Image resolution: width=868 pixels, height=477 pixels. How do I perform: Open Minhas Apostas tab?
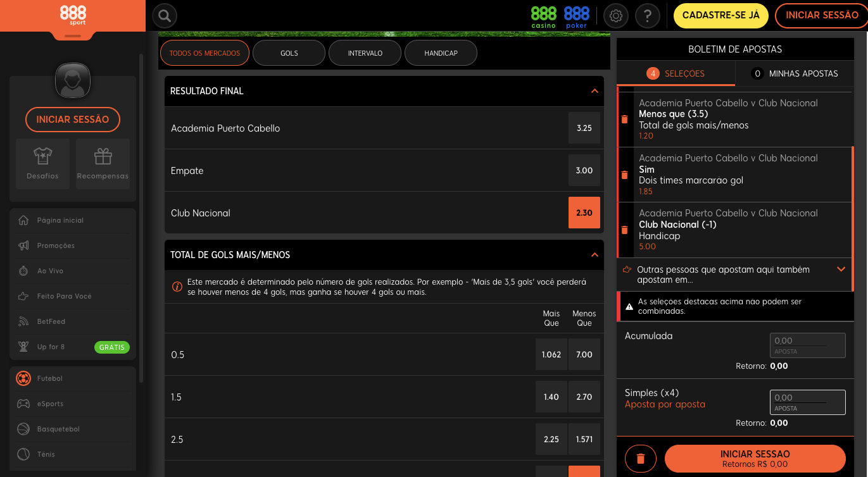tap(795, 73)
